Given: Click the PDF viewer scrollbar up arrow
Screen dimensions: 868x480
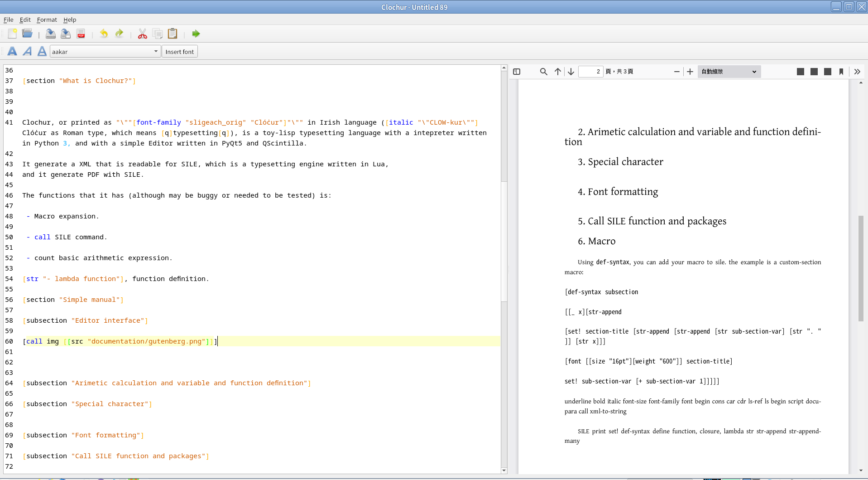Looking at the screenshot, I should click(861, 82).
